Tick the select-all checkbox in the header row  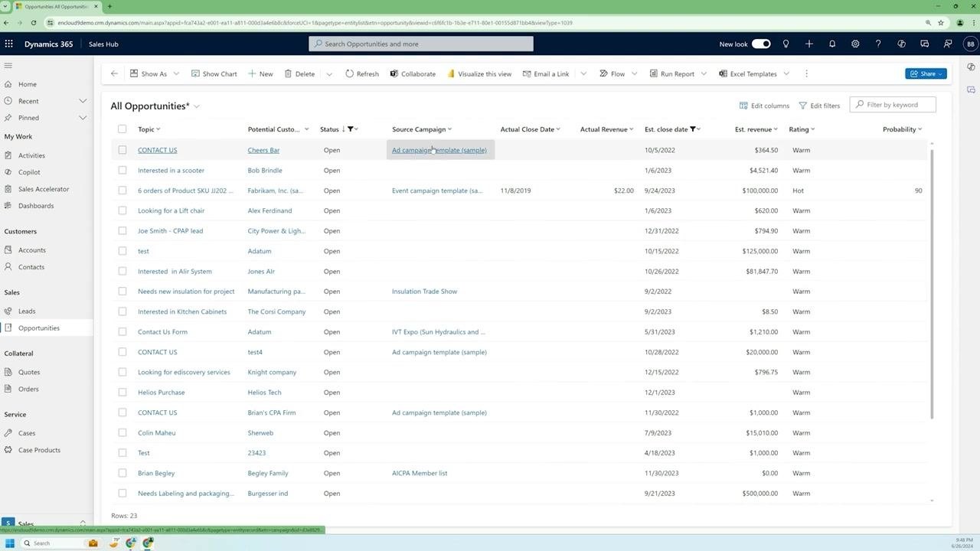122,129
